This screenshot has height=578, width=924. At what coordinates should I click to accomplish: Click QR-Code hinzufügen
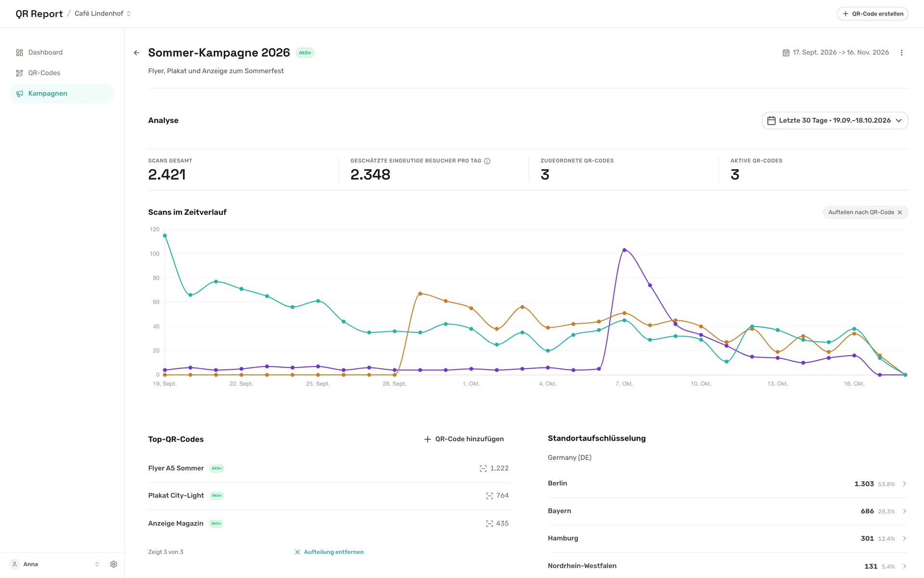tap(464, 439)
